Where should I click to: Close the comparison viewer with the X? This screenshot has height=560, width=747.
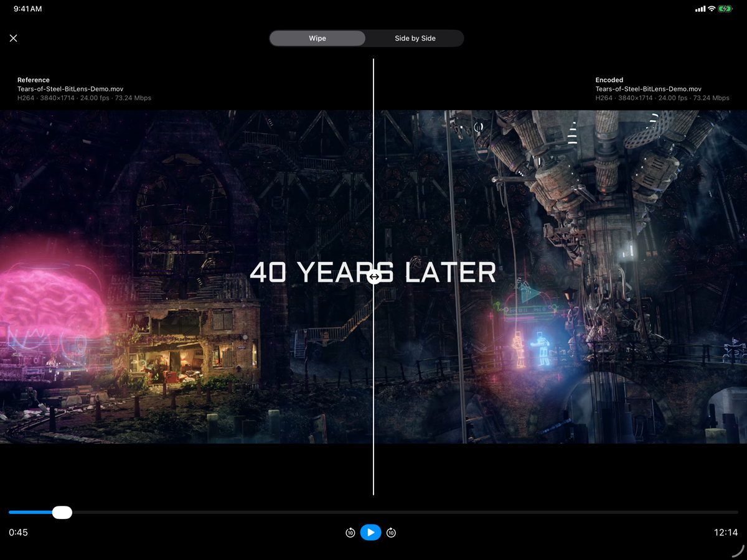click(14, 38)
